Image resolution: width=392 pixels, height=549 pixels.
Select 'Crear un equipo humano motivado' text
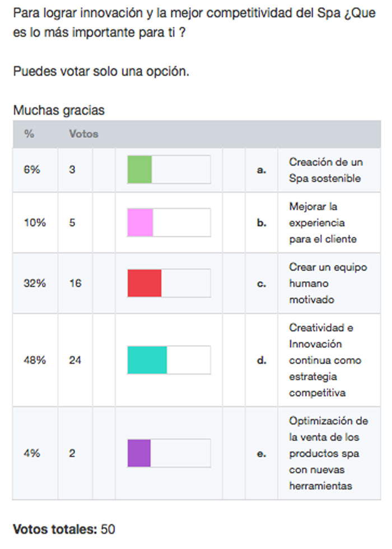click(328, 283)
